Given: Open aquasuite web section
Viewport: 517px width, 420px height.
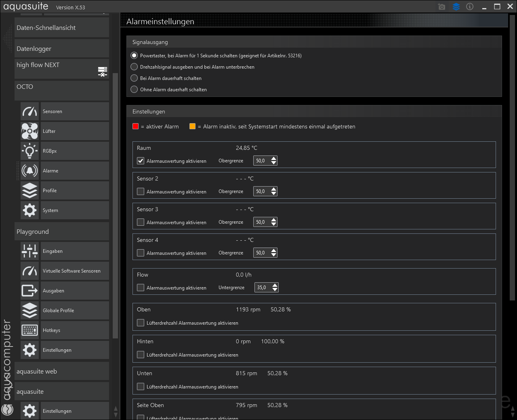Looking at the screenshot, I should (62, 371).
